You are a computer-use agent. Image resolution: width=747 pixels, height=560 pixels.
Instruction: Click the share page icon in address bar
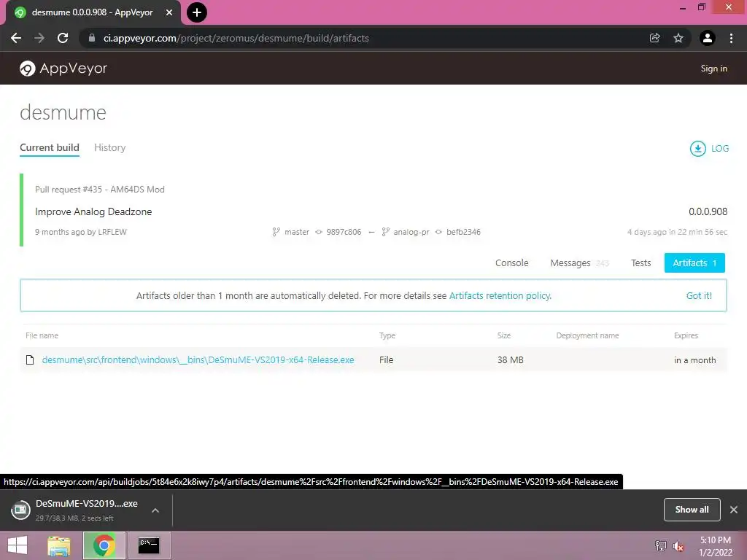654,38
